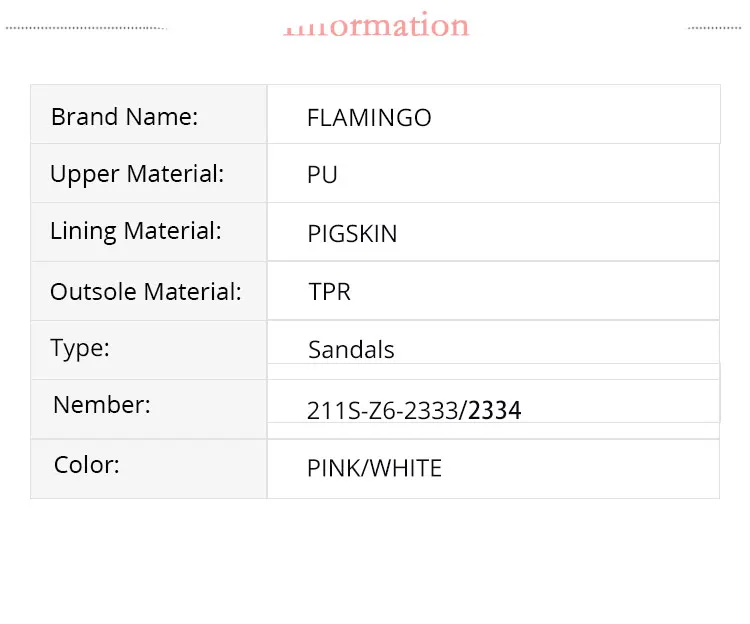Select the Brand Name label
This screenshot has width=750, height=624.
coord(124,117)
